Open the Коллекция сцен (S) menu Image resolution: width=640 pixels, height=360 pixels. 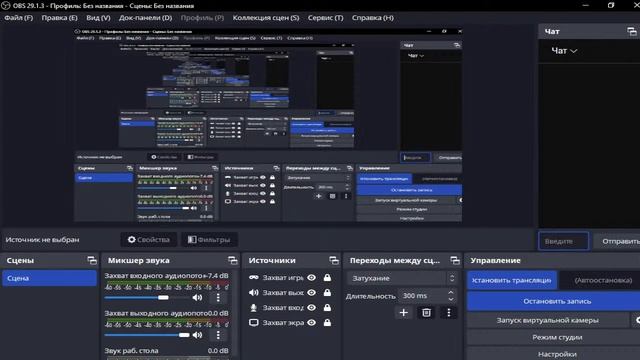[266, 18]
